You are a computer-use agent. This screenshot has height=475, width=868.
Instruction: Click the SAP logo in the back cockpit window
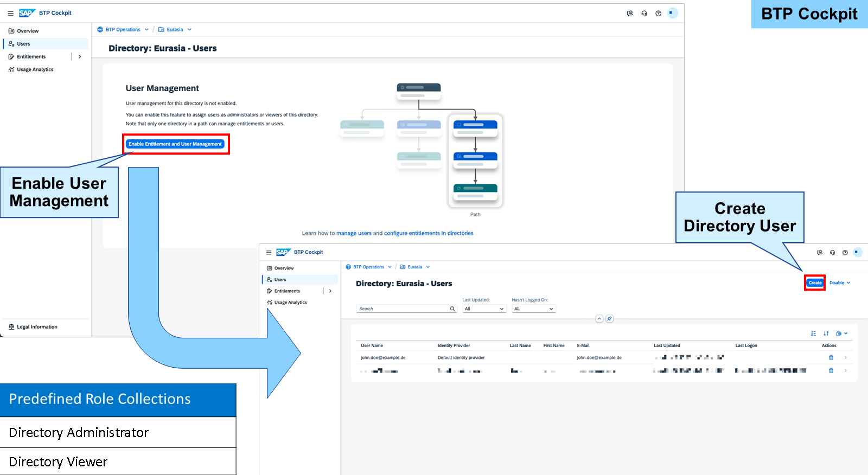pyautogui.click(x=27, y=13)
